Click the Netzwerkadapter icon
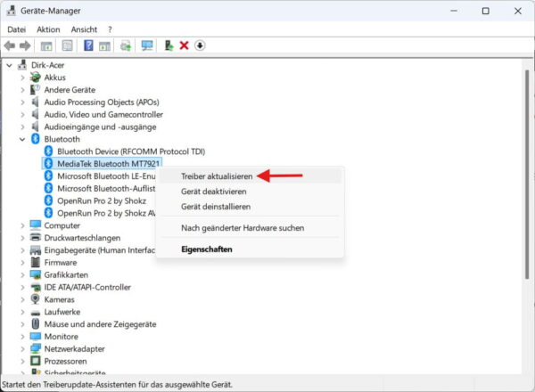Viewport: 535px width, 392px height. (x=35, y=348)
